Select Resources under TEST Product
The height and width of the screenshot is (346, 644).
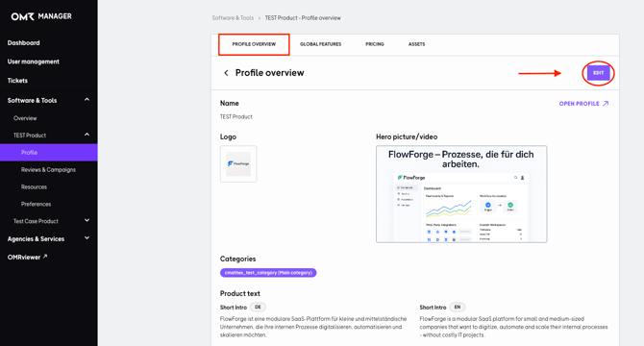pos(34,186)
